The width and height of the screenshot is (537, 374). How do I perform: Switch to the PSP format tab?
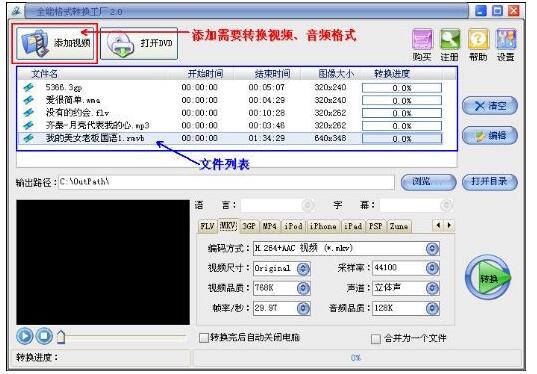tap(376, 226)
